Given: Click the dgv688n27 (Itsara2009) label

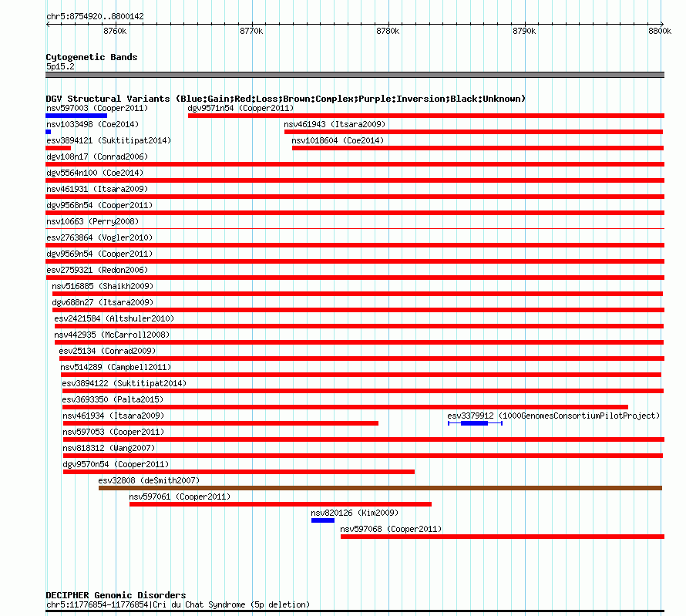Looking at the screenshot, I should [103, 302].
